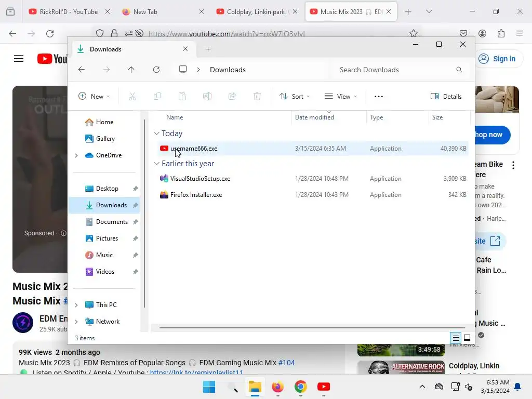
Task: Click the Cut scissors icon in Explorer toolbar
Action: (132, 96)
